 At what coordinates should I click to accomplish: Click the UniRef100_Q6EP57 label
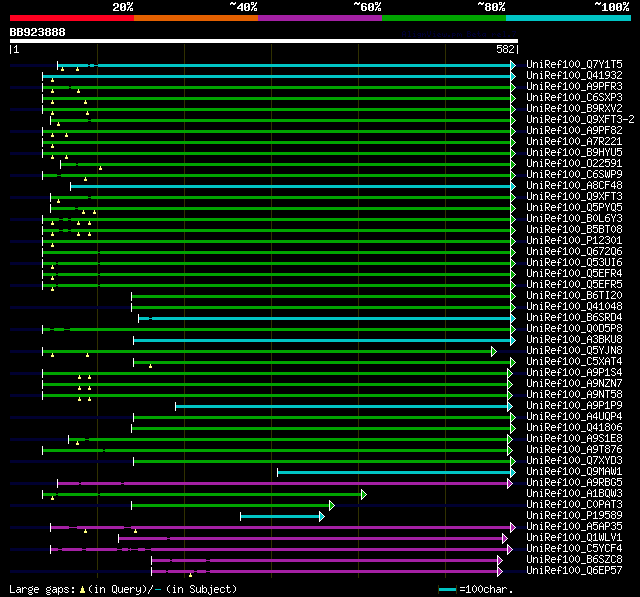[574, 571]
